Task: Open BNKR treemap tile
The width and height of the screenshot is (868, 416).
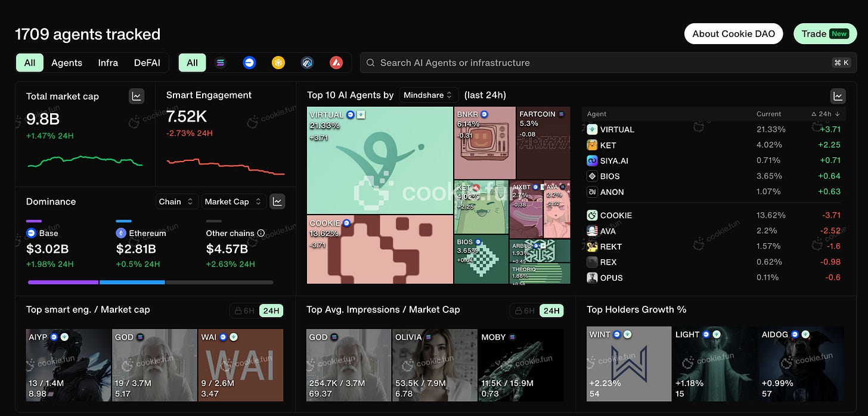Action: [485, 143]
